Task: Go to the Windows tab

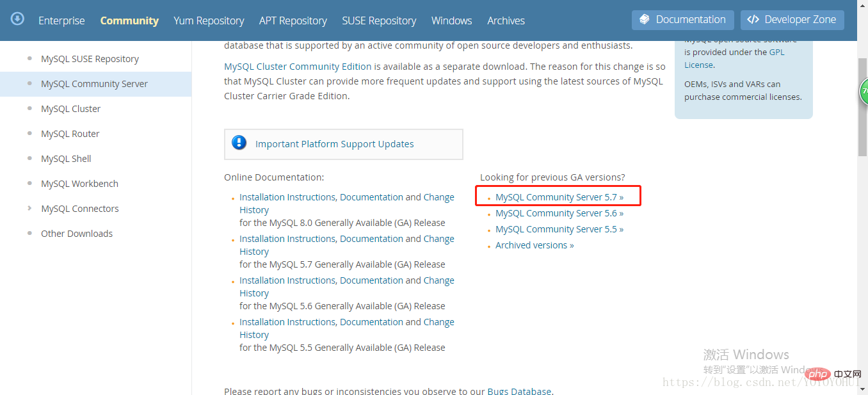Action: (x=452, y=20)
